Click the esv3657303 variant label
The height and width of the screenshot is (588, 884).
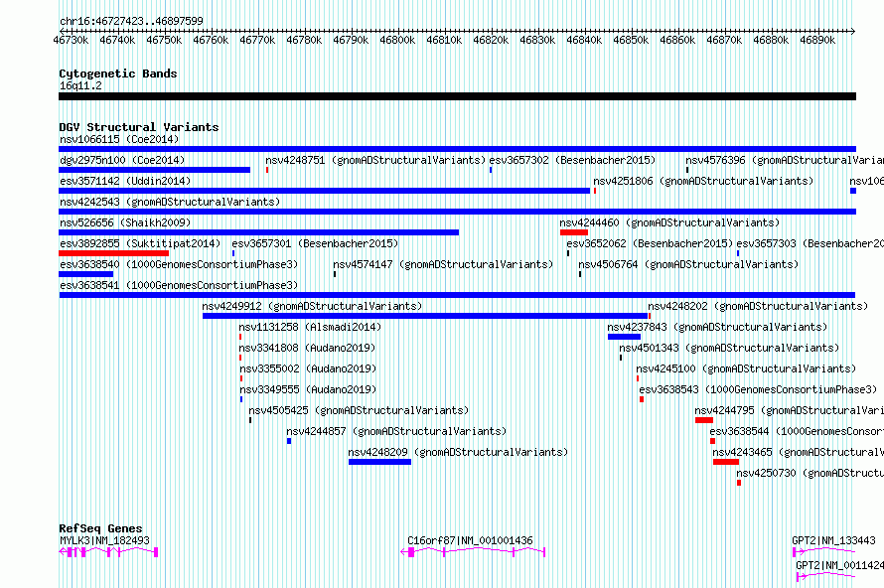(810, 243)
